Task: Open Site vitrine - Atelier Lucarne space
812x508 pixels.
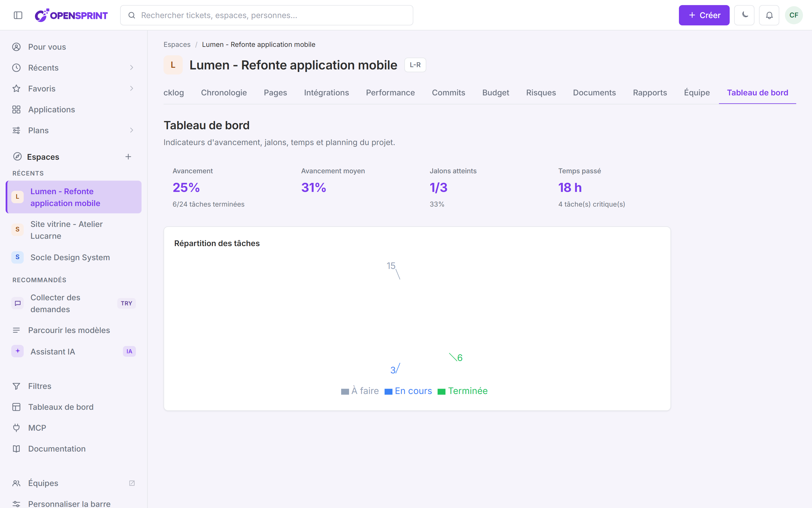Action: 74,230
